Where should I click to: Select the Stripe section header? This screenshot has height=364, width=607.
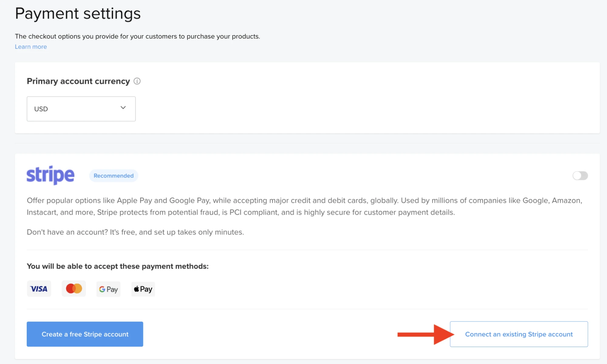[x=50, y=175]
